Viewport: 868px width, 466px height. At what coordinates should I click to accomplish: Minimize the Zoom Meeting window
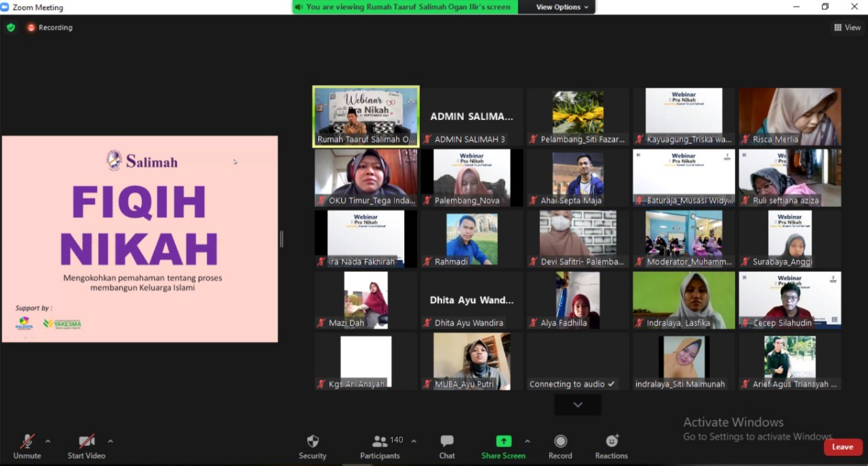pyautogui.click(x=797, y=7)
